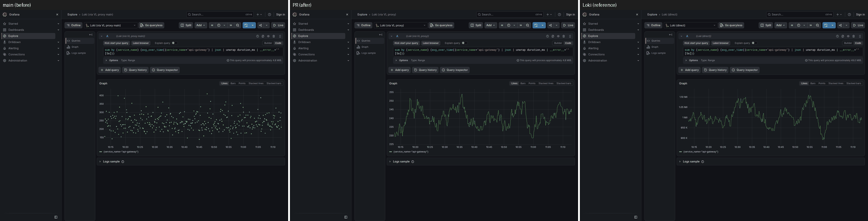The width and height of the screenshot is (868, 221).
Task: Click the Logs sample info icon in main (before)
Action: (122, 162)
